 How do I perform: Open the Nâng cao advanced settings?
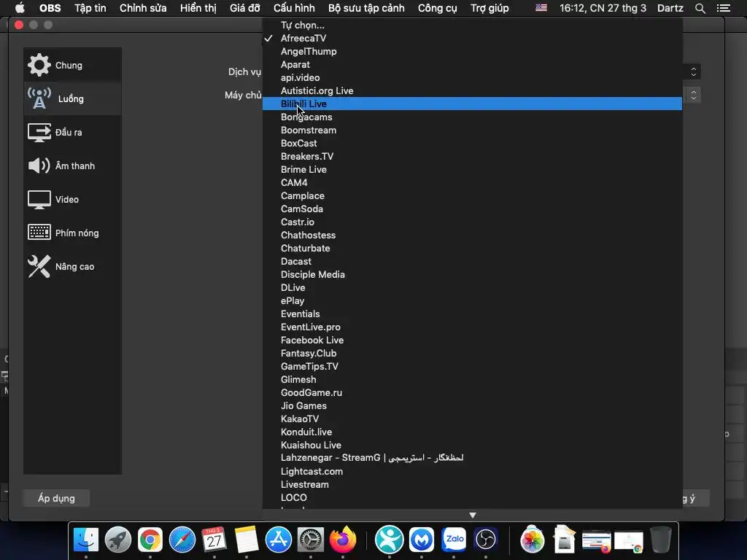[72, 267]
